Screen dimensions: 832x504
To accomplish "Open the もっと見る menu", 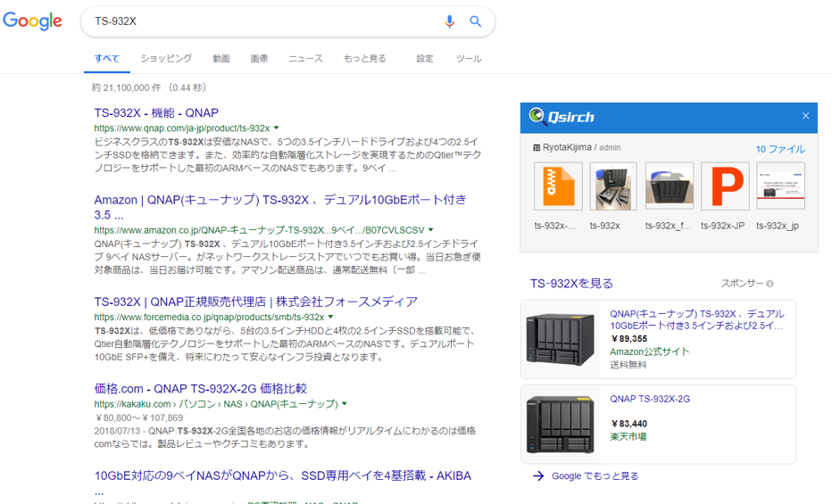I will [364, 59].
